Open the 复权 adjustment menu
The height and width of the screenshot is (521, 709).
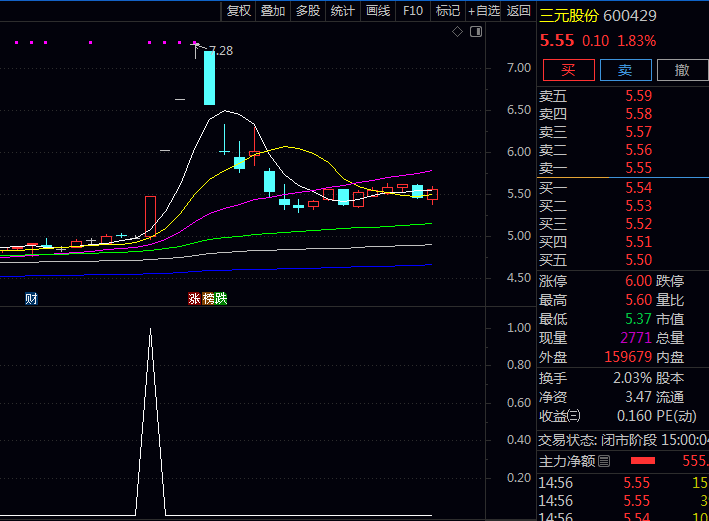(239, 11)
